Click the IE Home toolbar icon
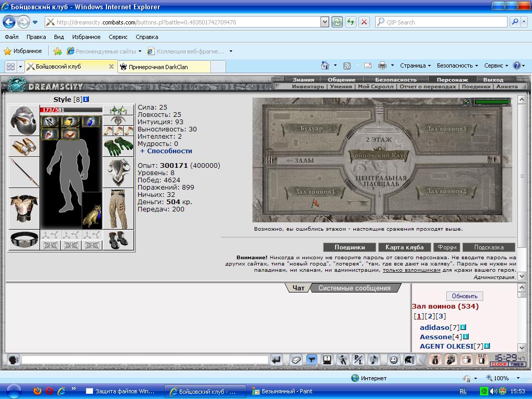 click(x=325, y=65)
